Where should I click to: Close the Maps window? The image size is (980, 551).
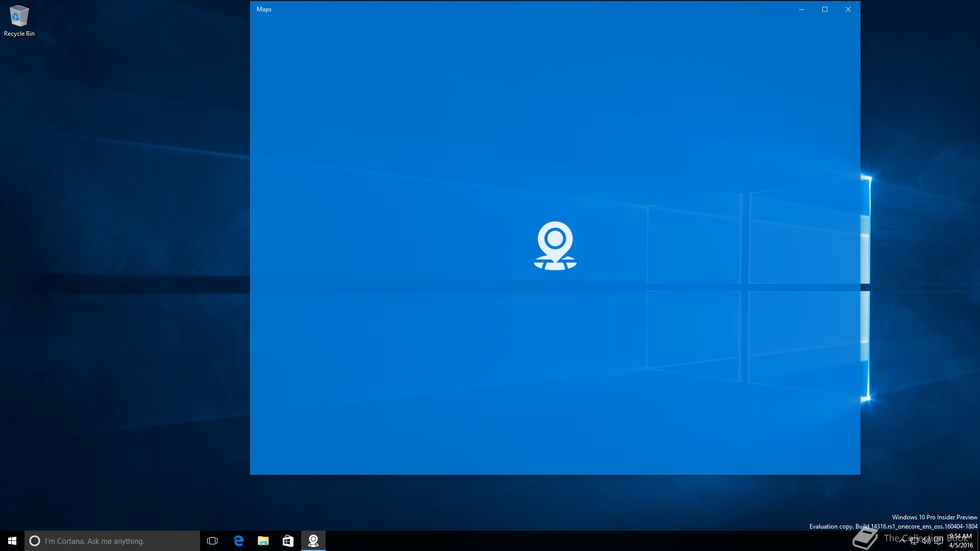848,9
